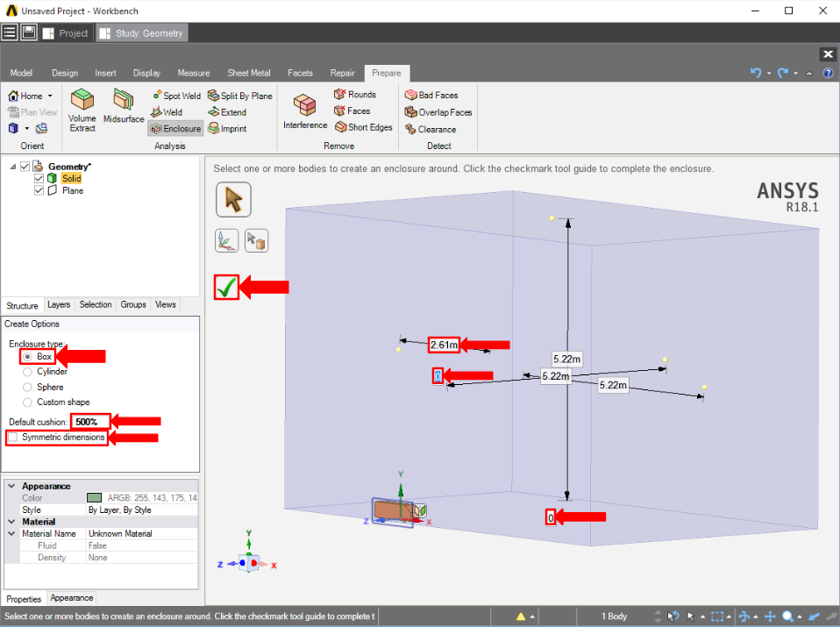840x627 pixels.
Task: Click the Overlap Faces tool
Action: pos(438,112)
